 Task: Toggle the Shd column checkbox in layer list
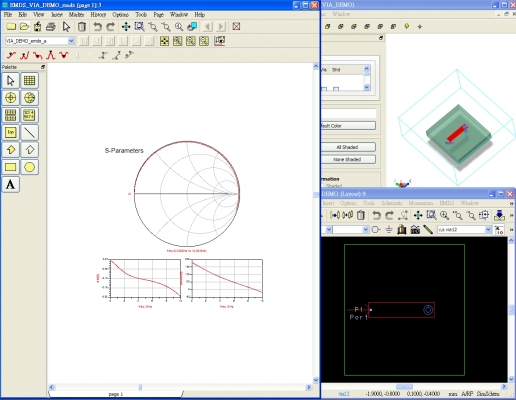(336, 89)
